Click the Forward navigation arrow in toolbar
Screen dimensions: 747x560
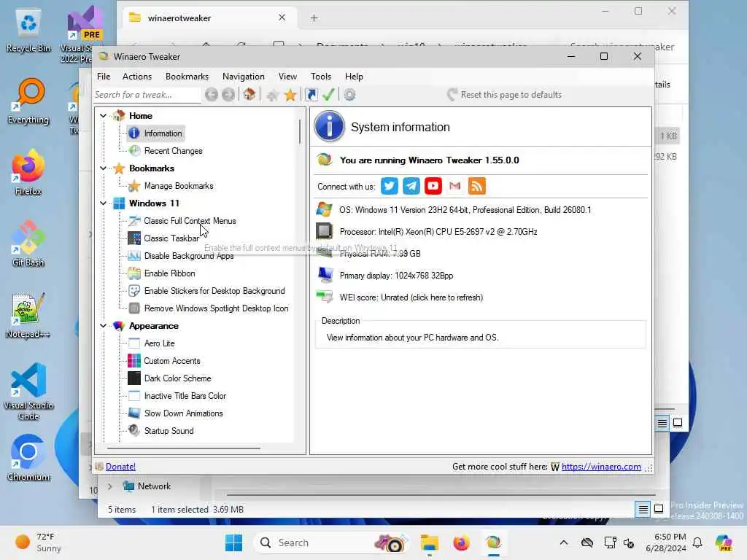point(228,95)
